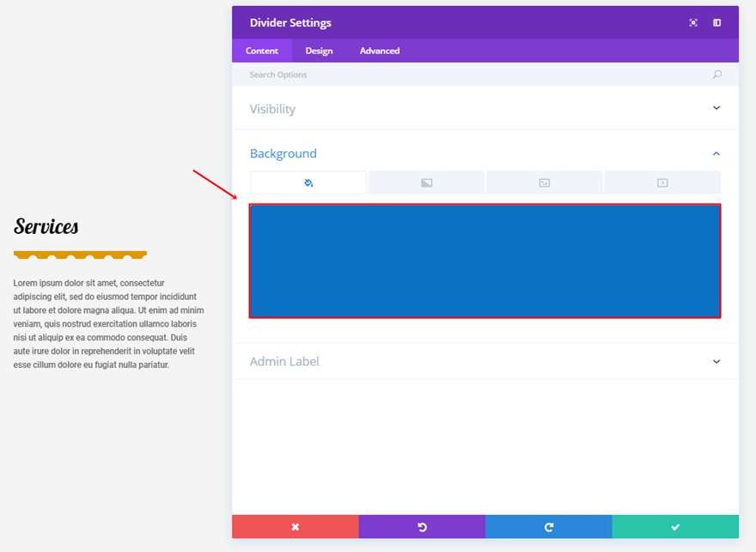Select the background color paint bucket tab
This screenshot has height=552, width=756.
308,183
